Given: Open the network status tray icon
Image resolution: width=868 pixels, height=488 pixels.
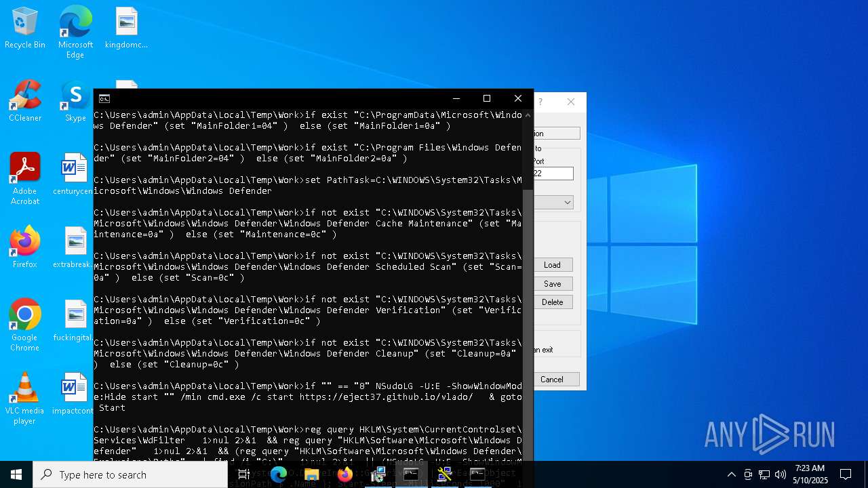Looking at the screenshot, I should (764, 474).
